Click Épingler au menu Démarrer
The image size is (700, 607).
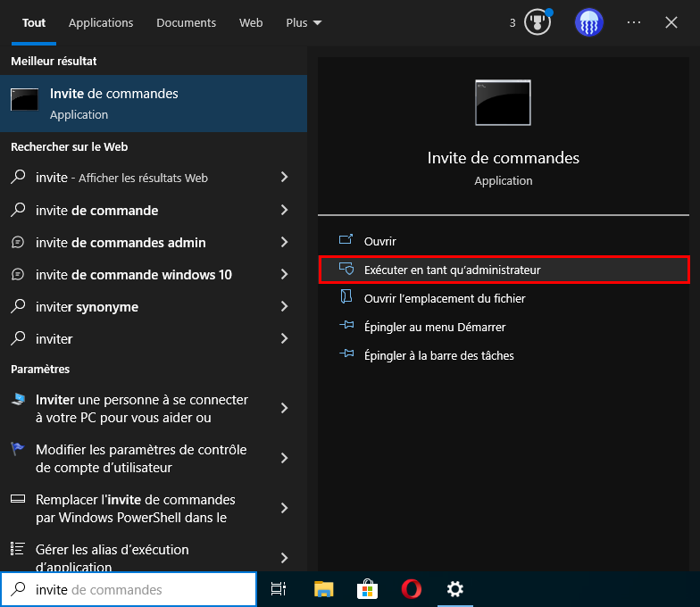tap(504, 327)
